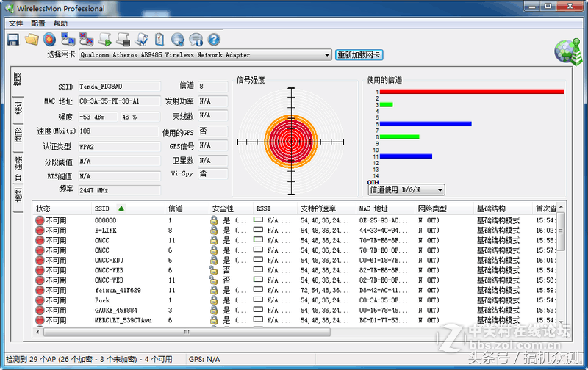Switch to the 地图 side tab
The image size is (588, 370).
point(18,195)
